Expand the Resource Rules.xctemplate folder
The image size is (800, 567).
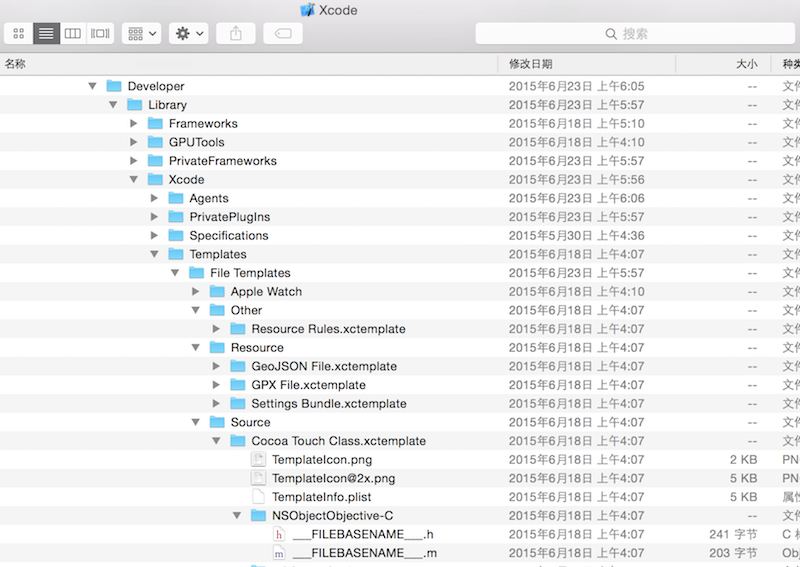click(x=216, y=329)
